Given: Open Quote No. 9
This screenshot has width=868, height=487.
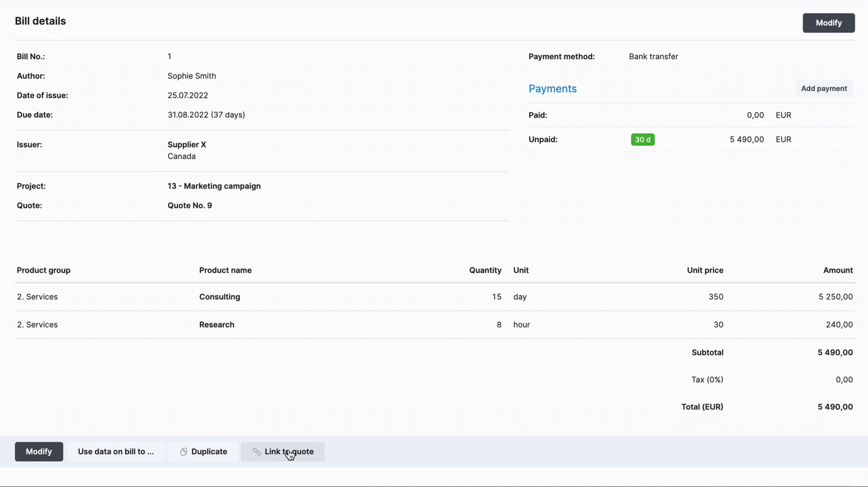Looking at the screenshot, I should (189, 205).
